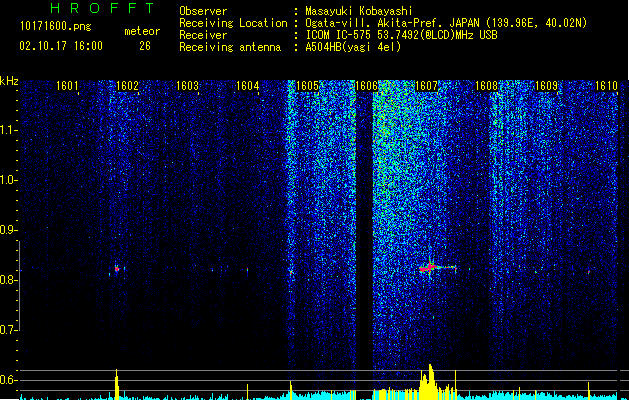Click the 1.0 kHz axis tick
This screenshot has height=400, width=629.
9,180
